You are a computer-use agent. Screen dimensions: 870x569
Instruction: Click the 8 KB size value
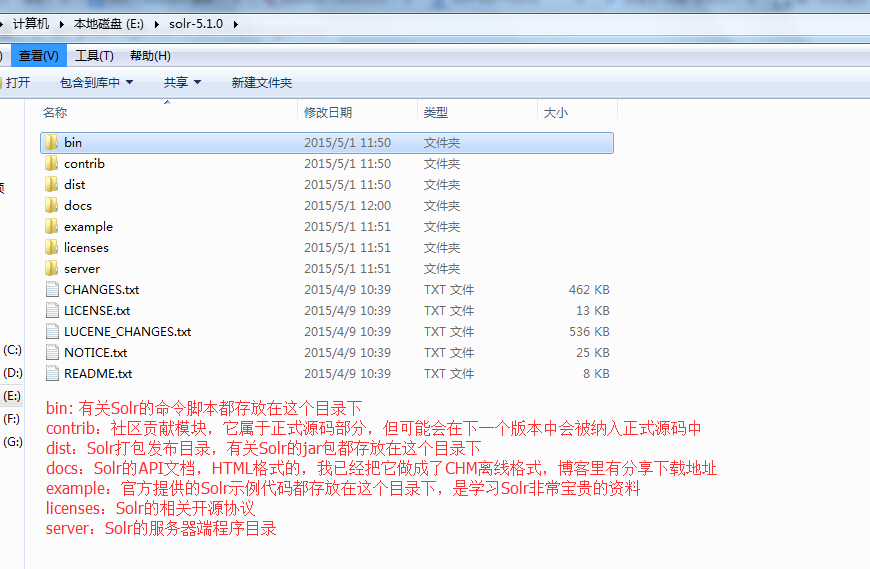click(596, 374)
